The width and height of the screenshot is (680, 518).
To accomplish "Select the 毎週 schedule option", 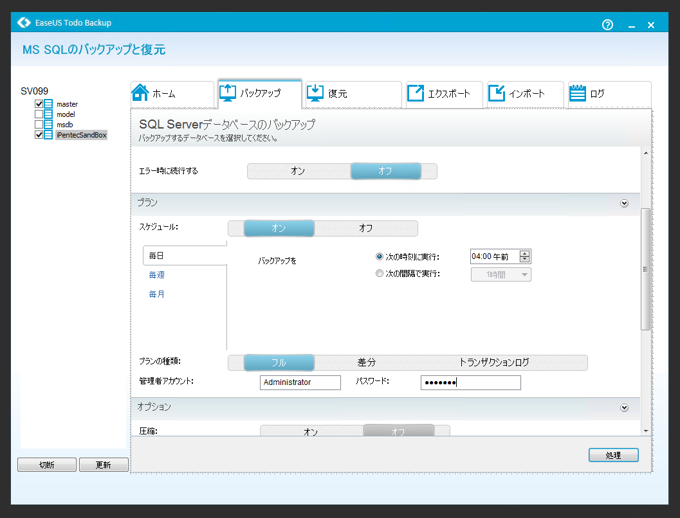I will coord(157,275).
